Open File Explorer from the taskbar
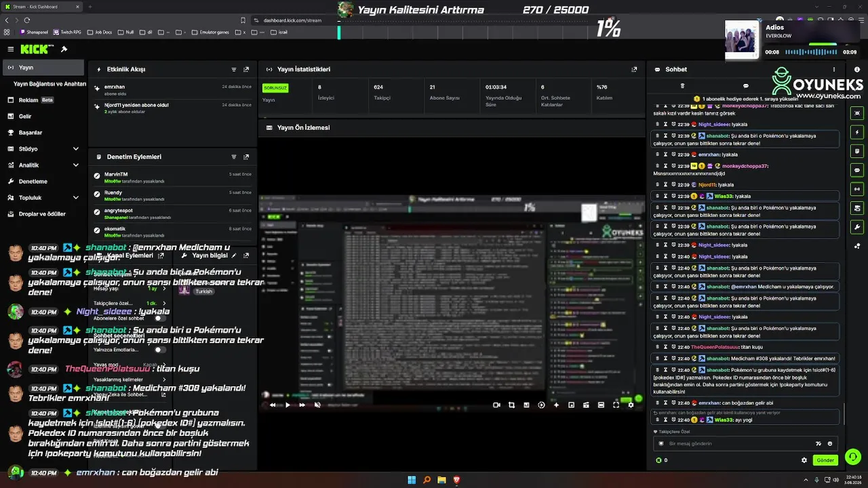The image size is (868, 488). [441, 480]
